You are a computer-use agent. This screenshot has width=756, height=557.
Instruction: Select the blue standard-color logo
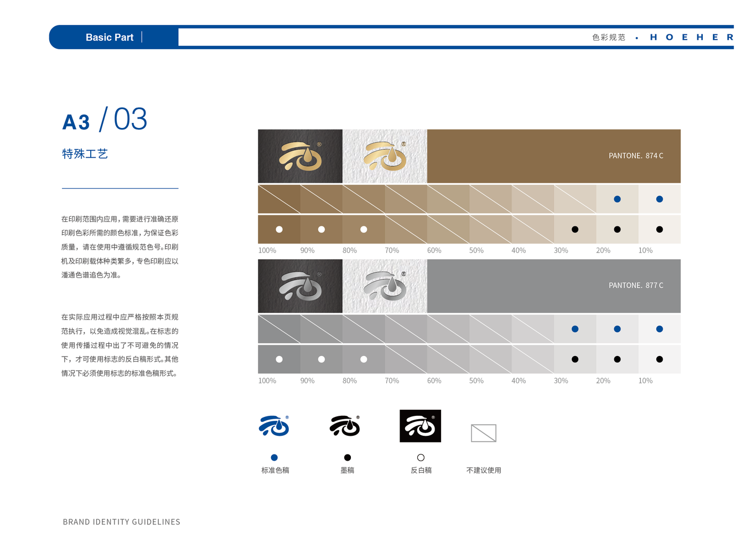click(274, 426)
